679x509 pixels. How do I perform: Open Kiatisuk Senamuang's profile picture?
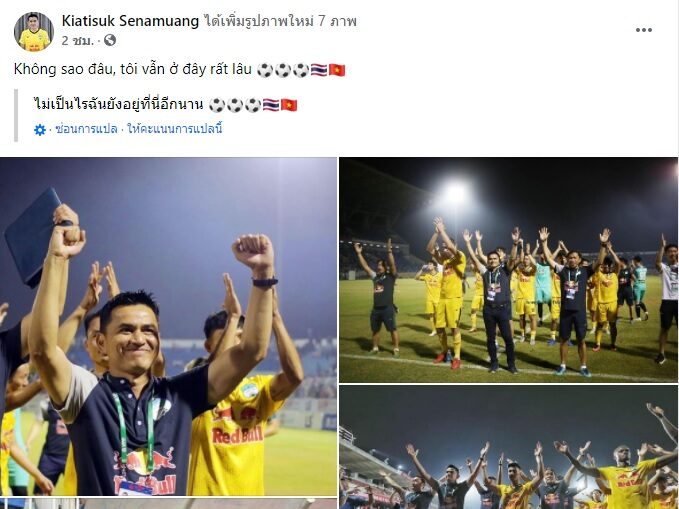[34, 32]
